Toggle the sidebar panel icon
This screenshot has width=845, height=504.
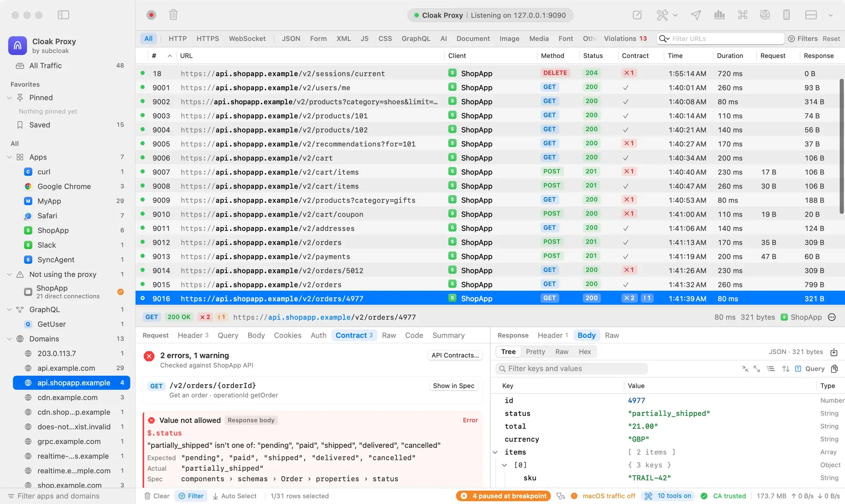click(63, 15)
